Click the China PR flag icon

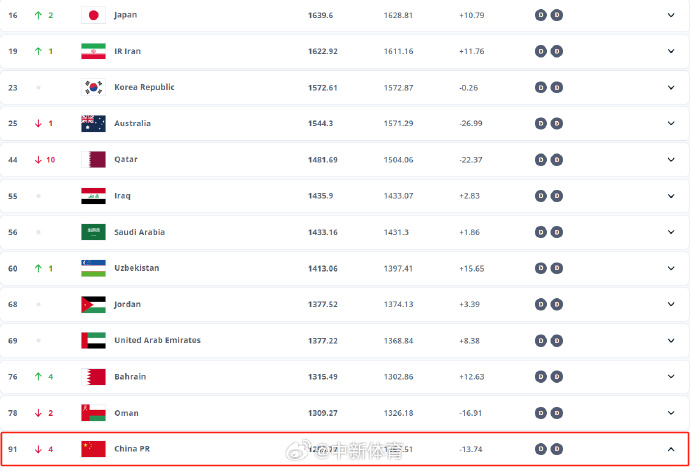click(x=93, y=449)
